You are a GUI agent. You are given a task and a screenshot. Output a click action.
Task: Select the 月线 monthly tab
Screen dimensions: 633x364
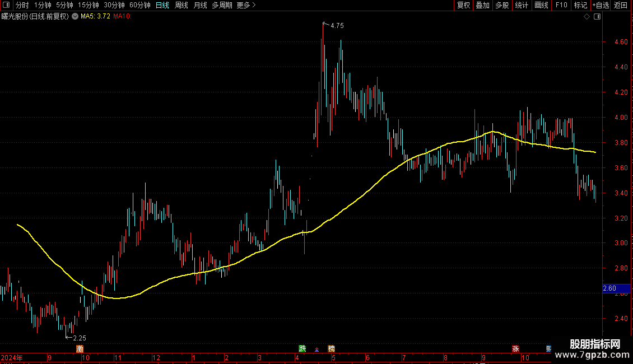click(200, 5)
